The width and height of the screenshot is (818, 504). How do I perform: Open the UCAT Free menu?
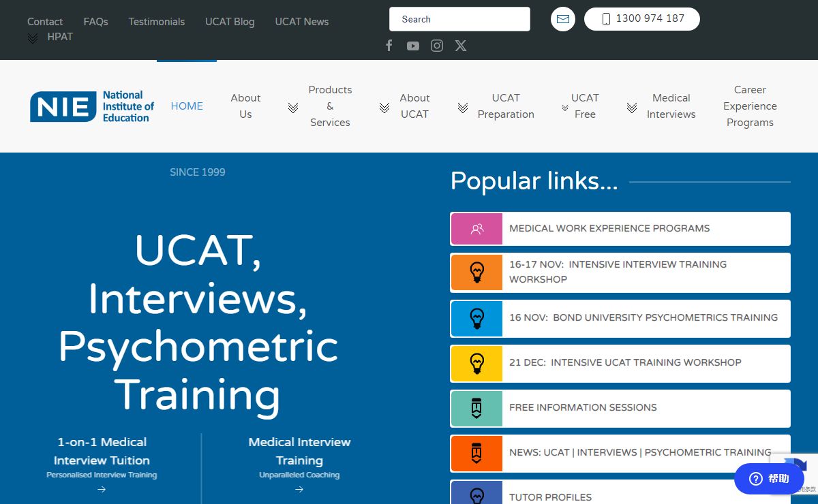(x=585, y=106)
